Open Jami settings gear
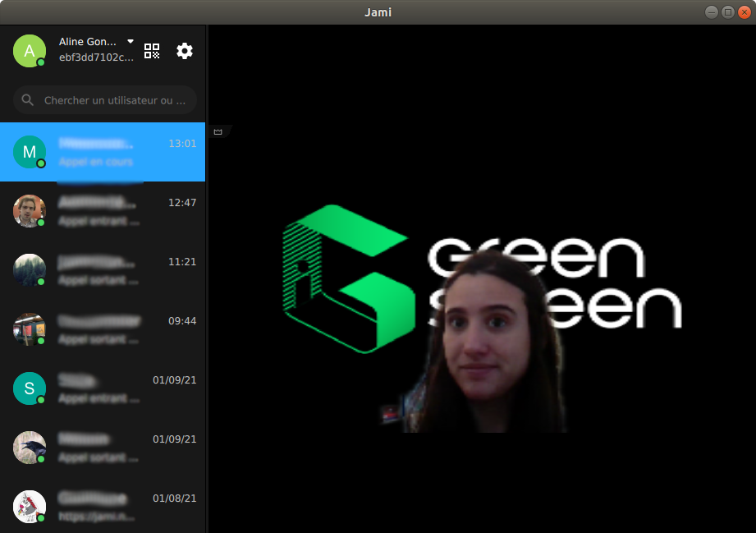Viewport: 756px width, 533px height. (185, 51)
